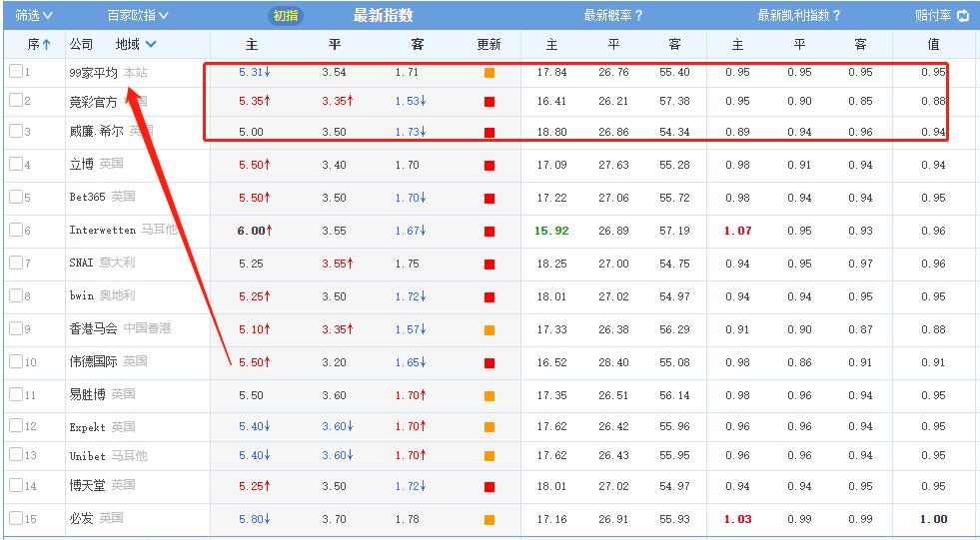The width and height of the screenshot is (980, 540).
Task: Click the 值 column header
Action: (934, 44)
